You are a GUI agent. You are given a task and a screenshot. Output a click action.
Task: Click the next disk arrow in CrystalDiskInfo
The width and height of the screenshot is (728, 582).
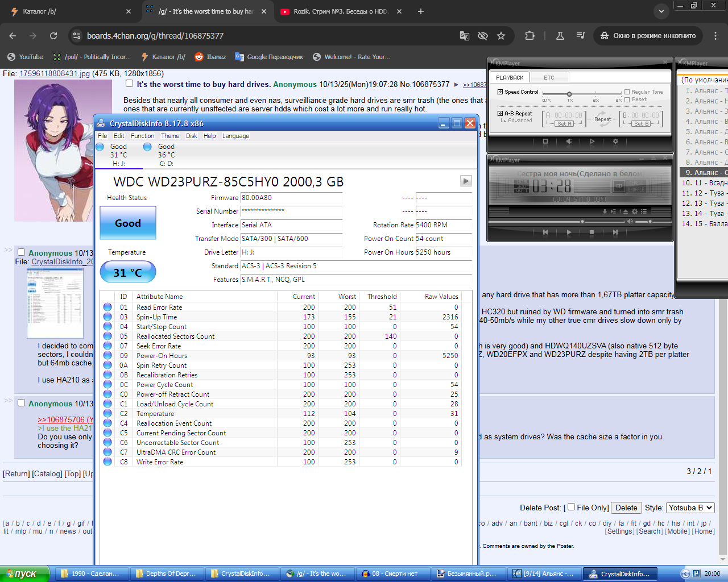click(466, 181)
